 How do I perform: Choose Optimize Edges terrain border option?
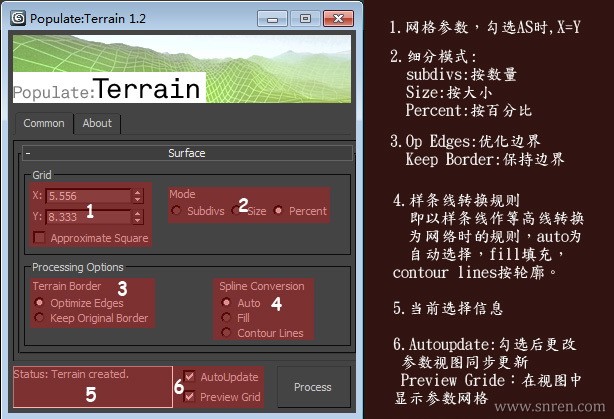(x=39, y=302)
